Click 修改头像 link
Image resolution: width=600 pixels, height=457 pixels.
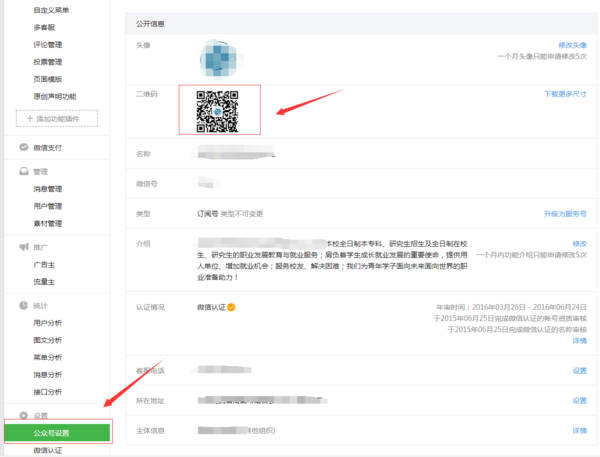[x=572, y=45]
